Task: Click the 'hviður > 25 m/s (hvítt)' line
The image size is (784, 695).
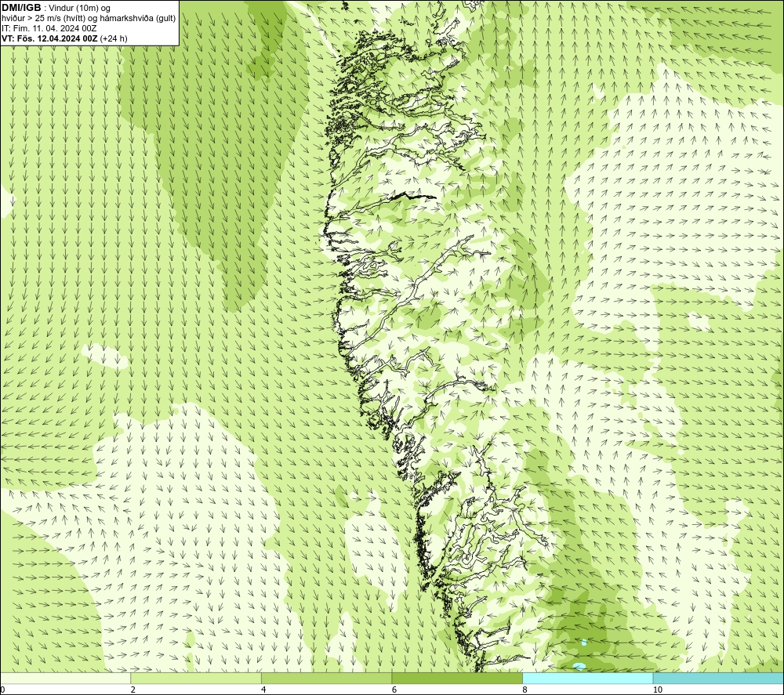Action: 89,18
